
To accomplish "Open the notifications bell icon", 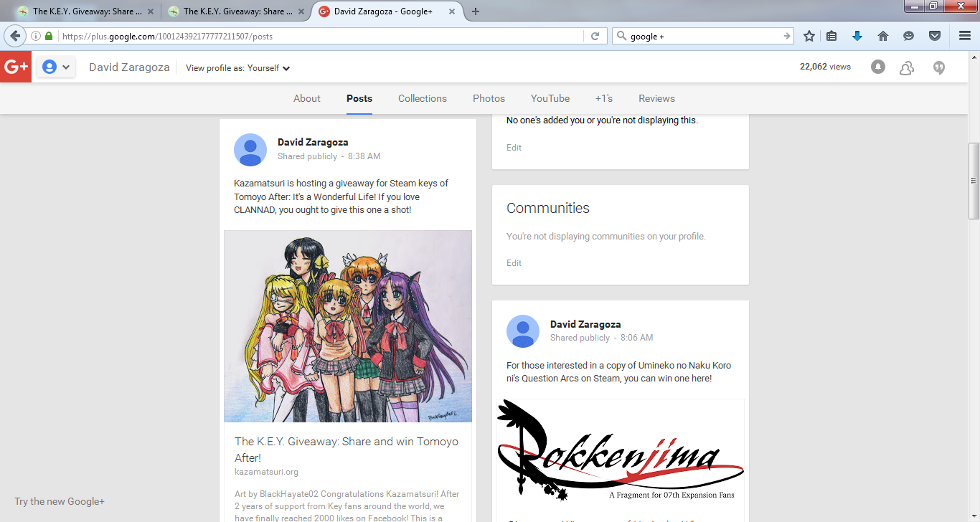I will click(x=878, y=67).
